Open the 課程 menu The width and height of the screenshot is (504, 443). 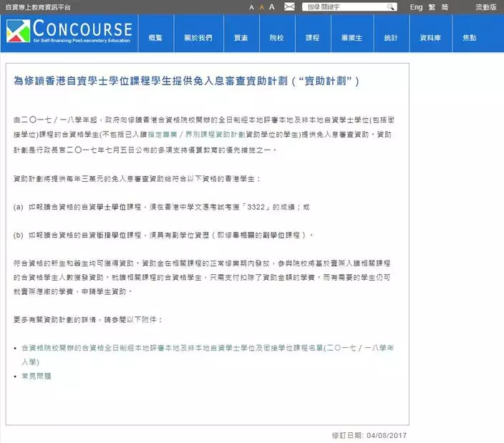coord(312,38)
